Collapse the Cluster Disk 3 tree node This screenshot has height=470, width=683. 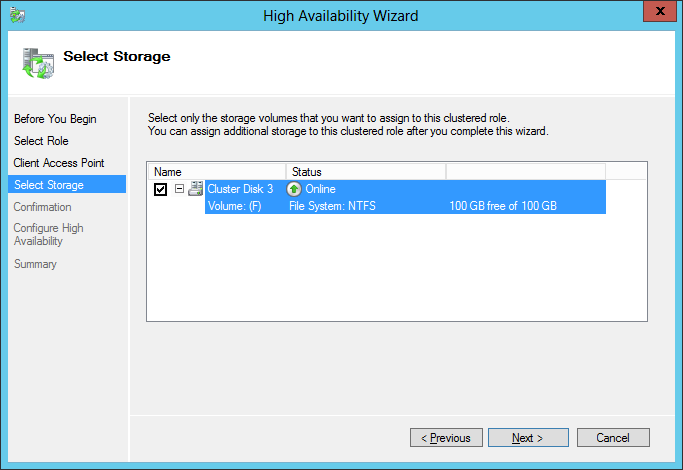pos(179,189)
